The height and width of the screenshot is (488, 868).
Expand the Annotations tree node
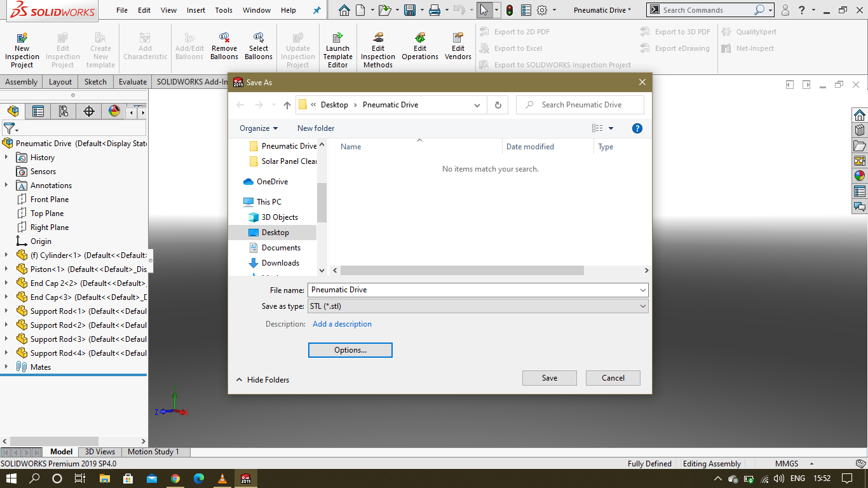(5, 185)
